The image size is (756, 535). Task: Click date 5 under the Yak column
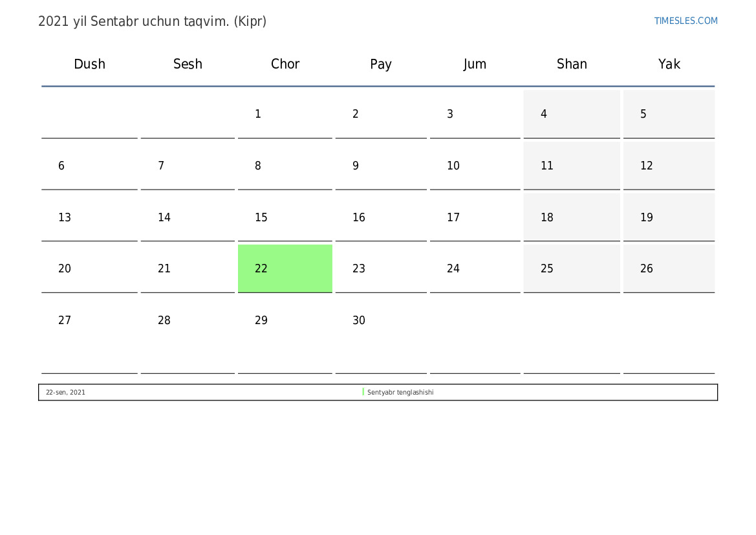coord(643,115)
